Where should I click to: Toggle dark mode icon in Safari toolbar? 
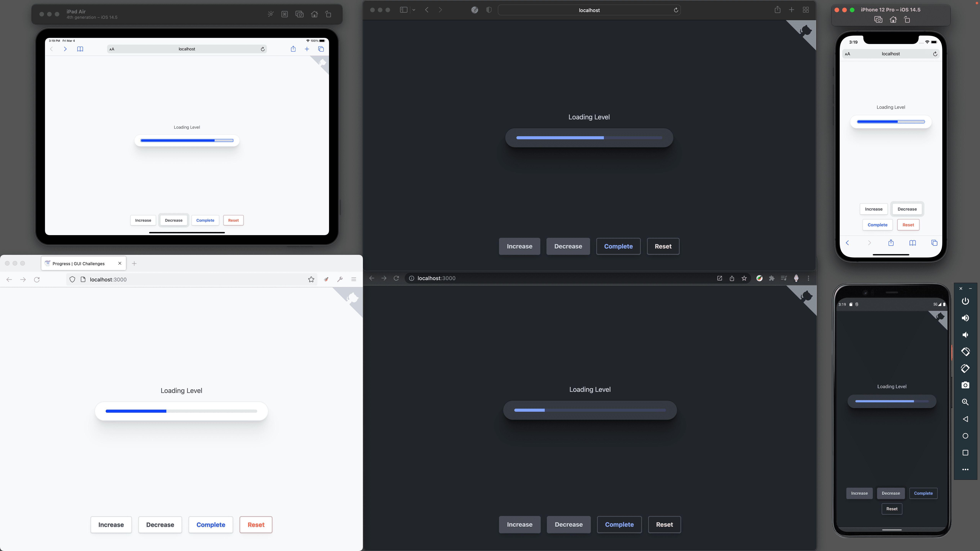coord(489,10)
